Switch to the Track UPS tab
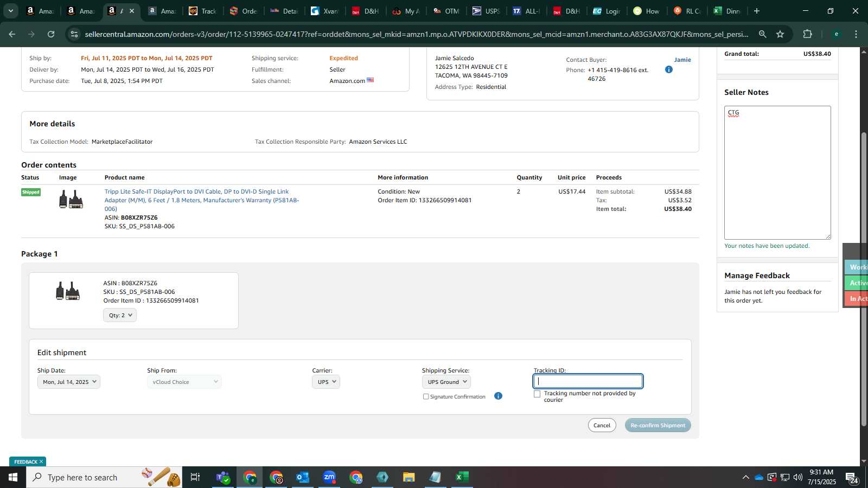The height and width of the screenshot is (488, 868). tap(203, 11)
